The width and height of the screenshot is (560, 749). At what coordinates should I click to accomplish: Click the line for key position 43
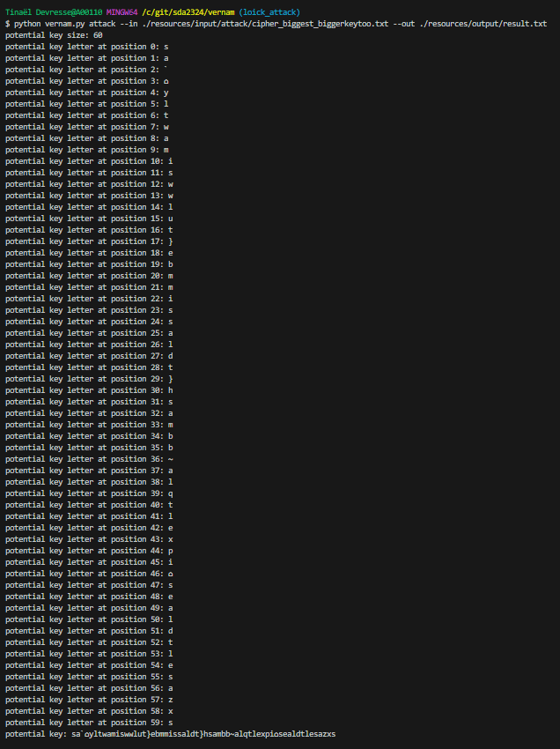point(89,540)
